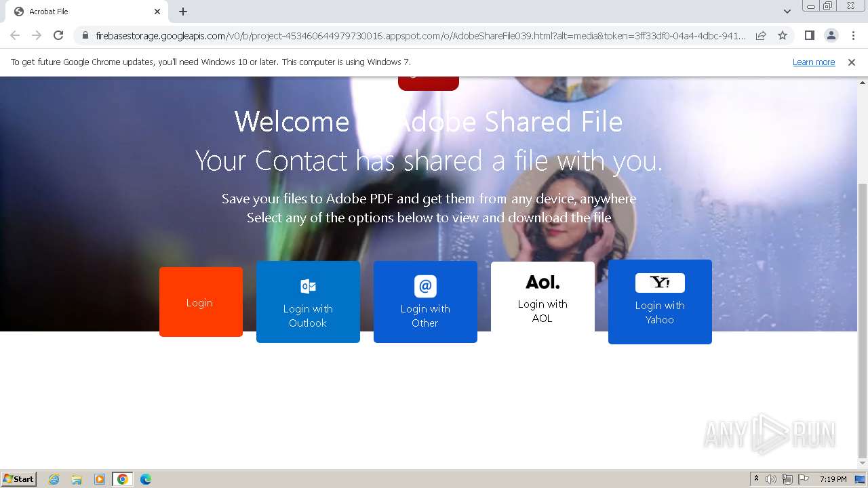
Task: Click the Outlook envelope icon
Action: pyautogui.click(x=308, y=286)
